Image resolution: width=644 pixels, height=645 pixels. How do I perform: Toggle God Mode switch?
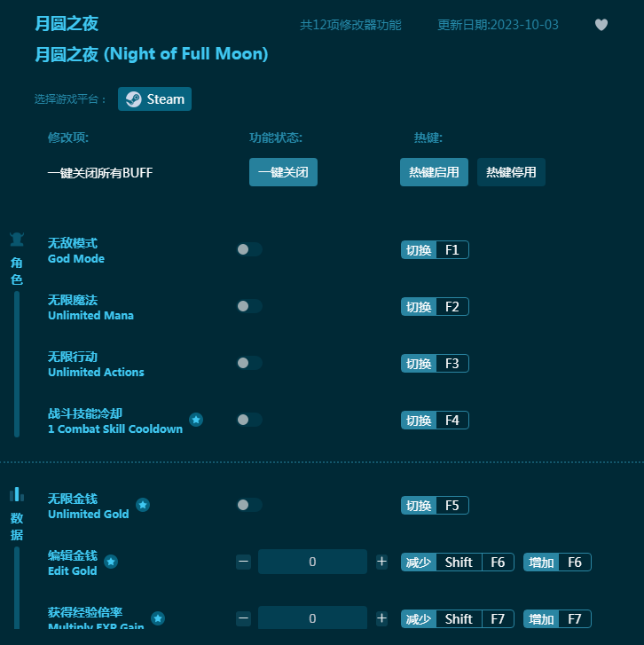[249, 249]
